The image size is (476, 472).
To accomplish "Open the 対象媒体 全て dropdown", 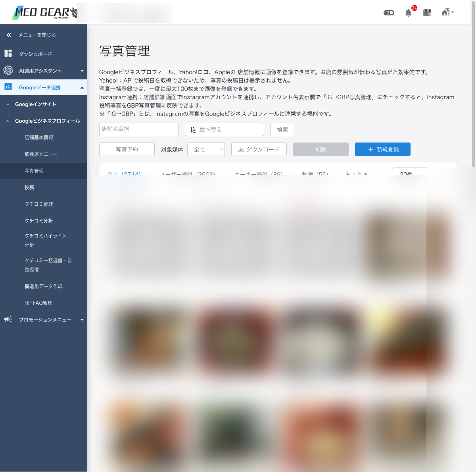I will click(x=206, y=149).
